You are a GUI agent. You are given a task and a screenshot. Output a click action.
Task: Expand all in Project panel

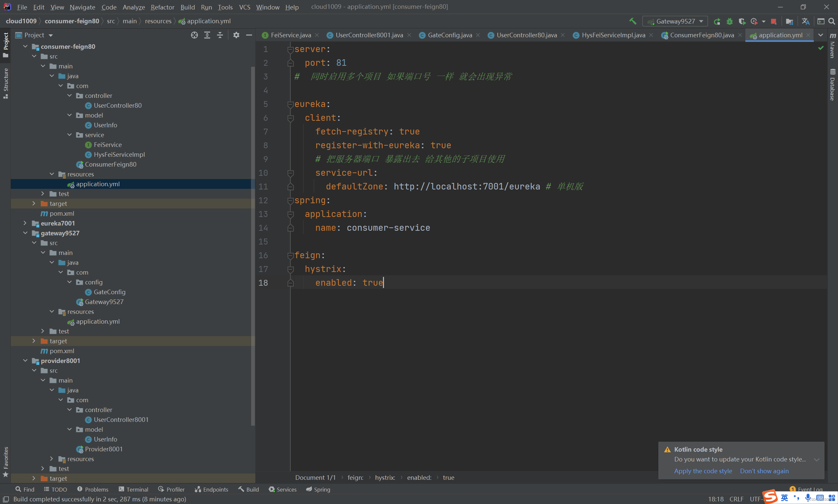[x=207, y=35]
